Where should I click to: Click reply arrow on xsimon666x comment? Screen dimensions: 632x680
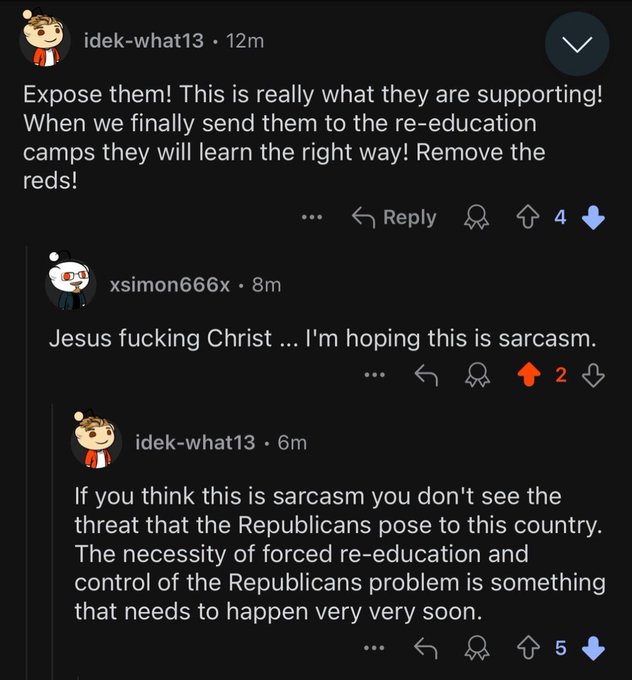(426, 375)
